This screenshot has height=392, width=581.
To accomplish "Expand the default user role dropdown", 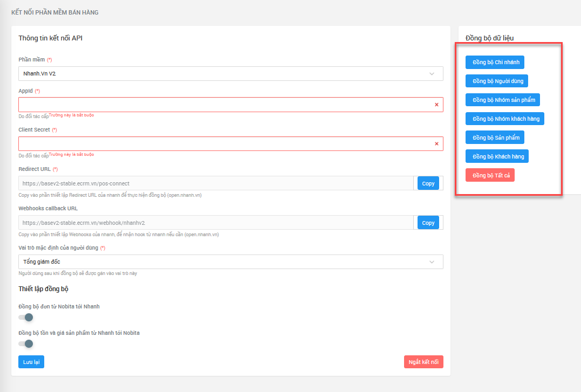I will [x=231, y=262].
